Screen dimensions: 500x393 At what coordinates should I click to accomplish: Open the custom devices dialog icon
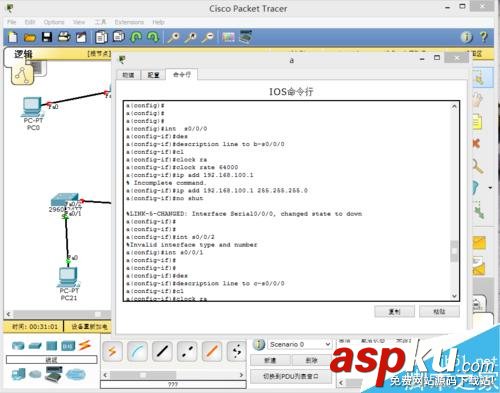pos(246,37)
